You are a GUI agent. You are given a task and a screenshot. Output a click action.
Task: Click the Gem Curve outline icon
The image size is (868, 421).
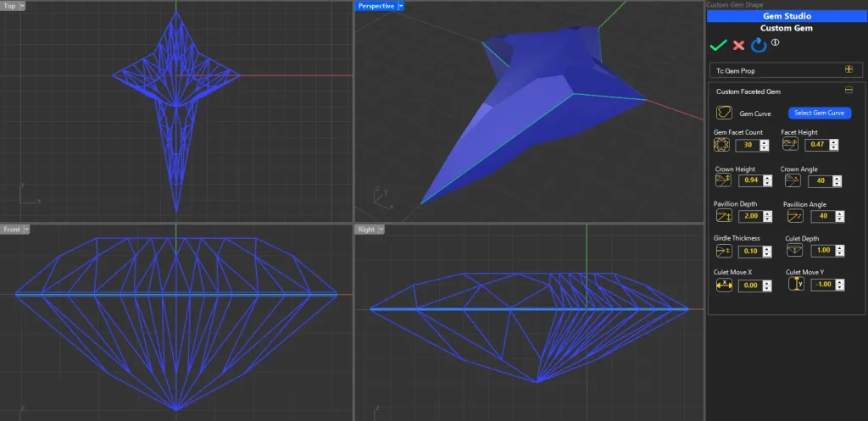(x=724, y=113)
